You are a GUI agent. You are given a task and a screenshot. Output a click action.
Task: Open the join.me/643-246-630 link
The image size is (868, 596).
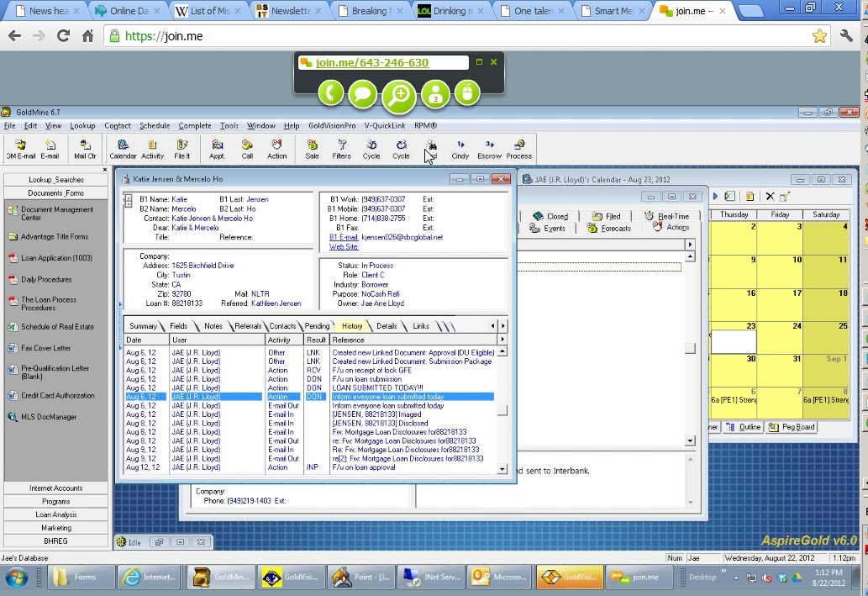[371, 63]
